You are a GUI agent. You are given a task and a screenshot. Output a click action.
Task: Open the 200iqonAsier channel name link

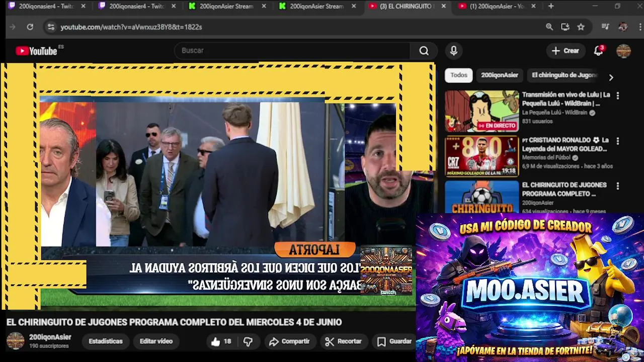click(x=50, y=337)
